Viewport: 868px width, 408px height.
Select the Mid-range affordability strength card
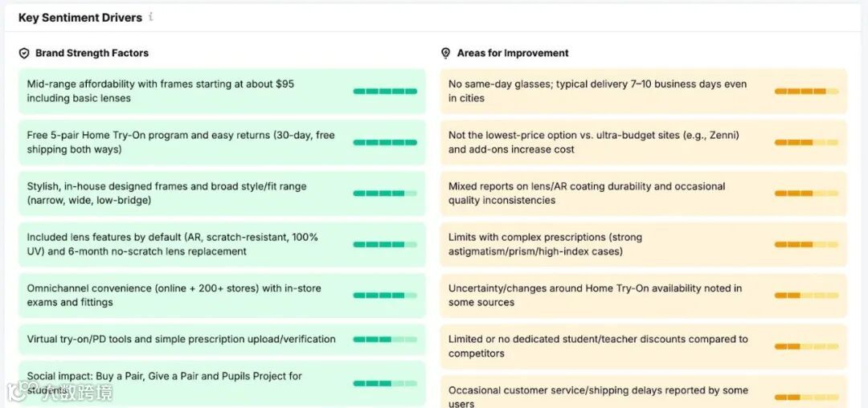(x=185, y=91)
